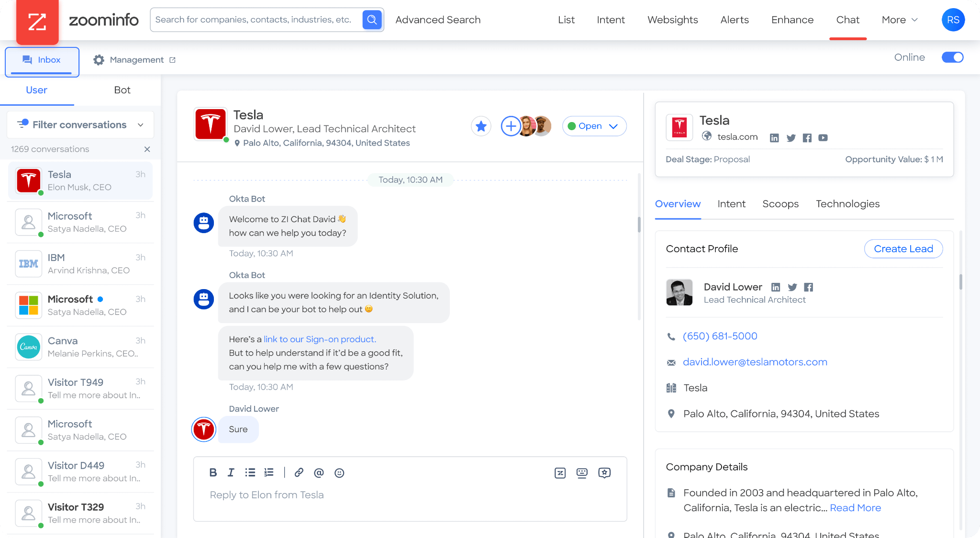Click the Twitter icon for David Lower
Screen dimensions: 980x538
point(792,286)
